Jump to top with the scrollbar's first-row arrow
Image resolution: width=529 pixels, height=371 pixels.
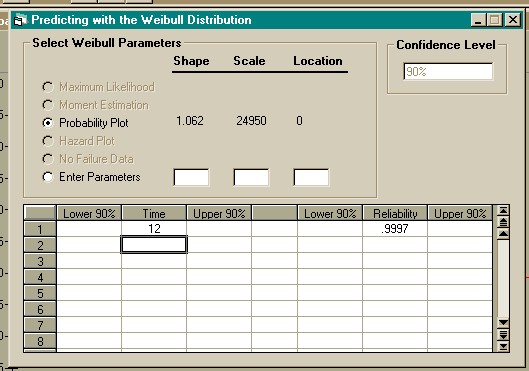tap(503, 211)
